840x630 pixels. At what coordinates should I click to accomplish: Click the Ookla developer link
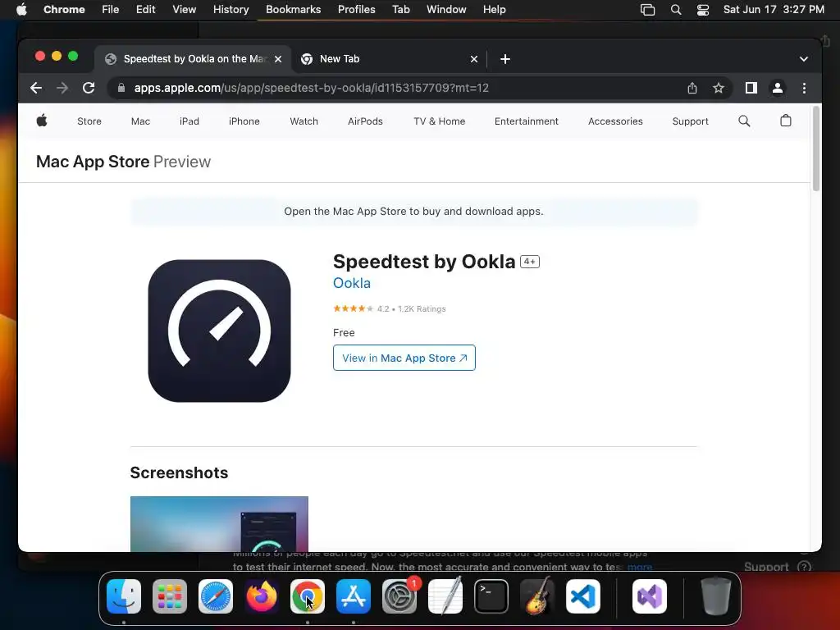tap(351, 283)
